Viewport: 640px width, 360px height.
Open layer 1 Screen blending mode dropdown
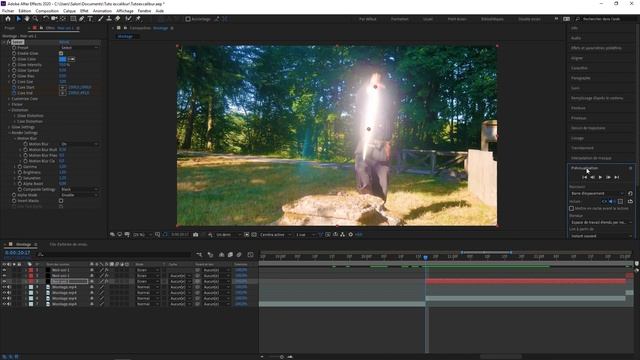click(x=147, y=270)
